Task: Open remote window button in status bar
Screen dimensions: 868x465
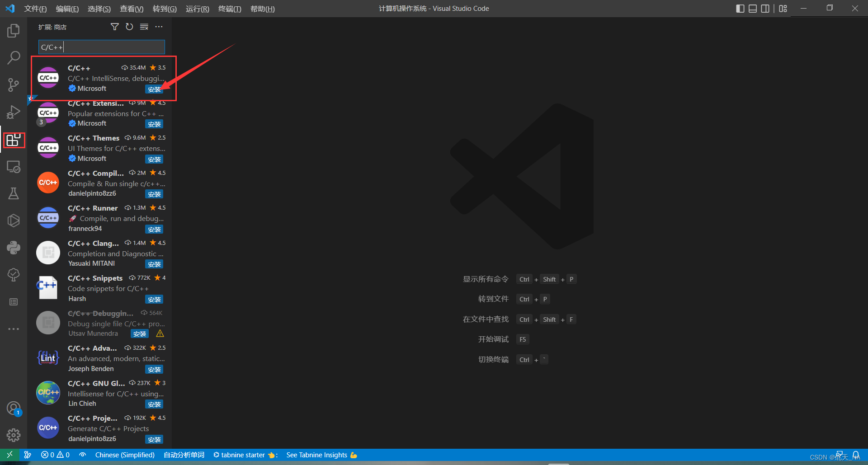Action: click(9, 455)
